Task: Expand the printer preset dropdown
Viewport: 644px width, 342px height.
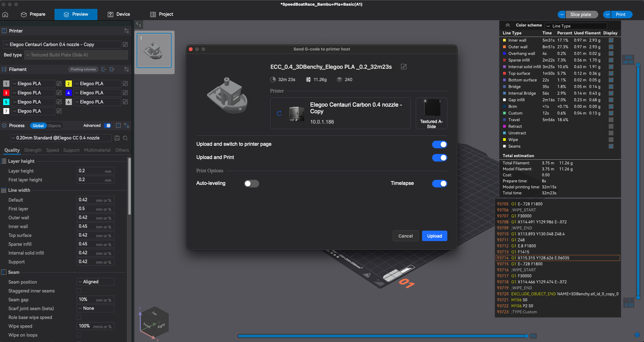Action: [62, 44]
